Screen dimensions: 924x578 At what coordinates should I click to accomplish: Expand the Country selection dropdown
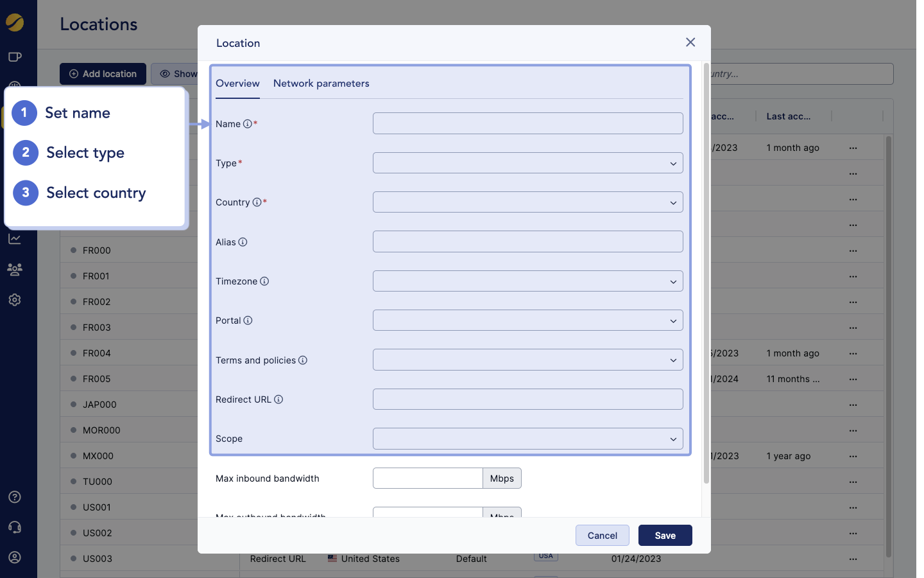(527, 202)
